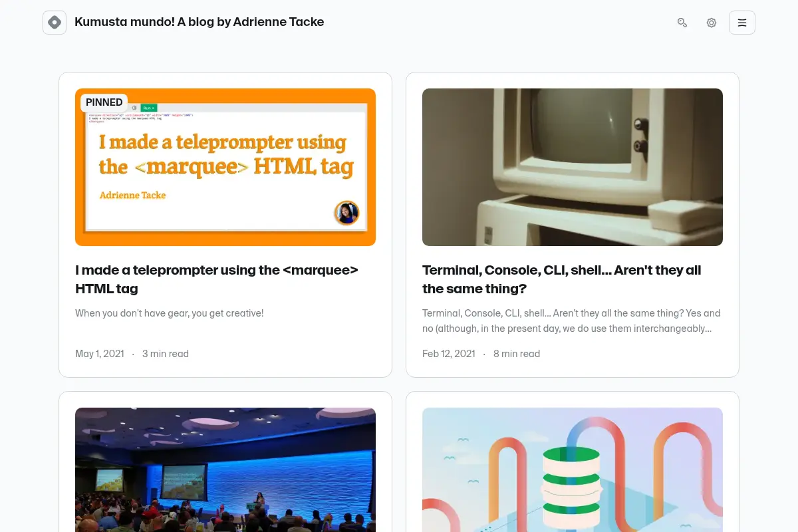Viewport: 798px width, 532px height.
Task: Open the hamburger menu button
Action: pos(742,23)
